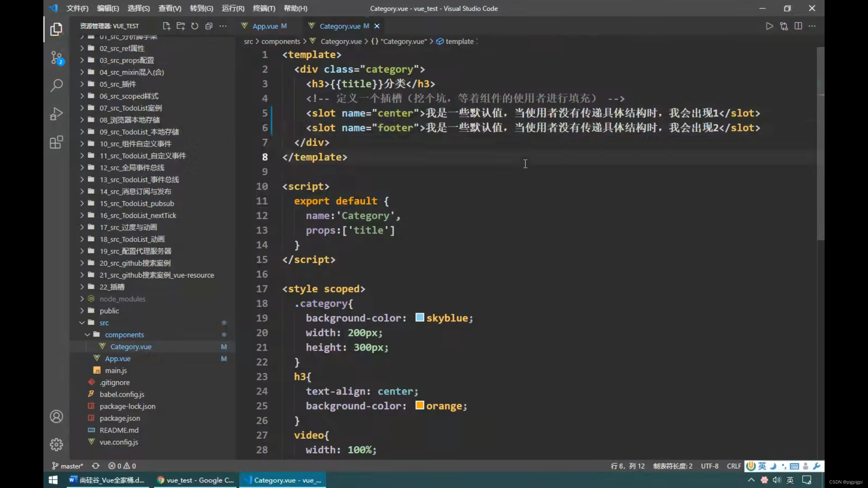Click the 制表符长度: 2 indentation setting
This screenshot has width=868, height=488.
tap(673, 466)
